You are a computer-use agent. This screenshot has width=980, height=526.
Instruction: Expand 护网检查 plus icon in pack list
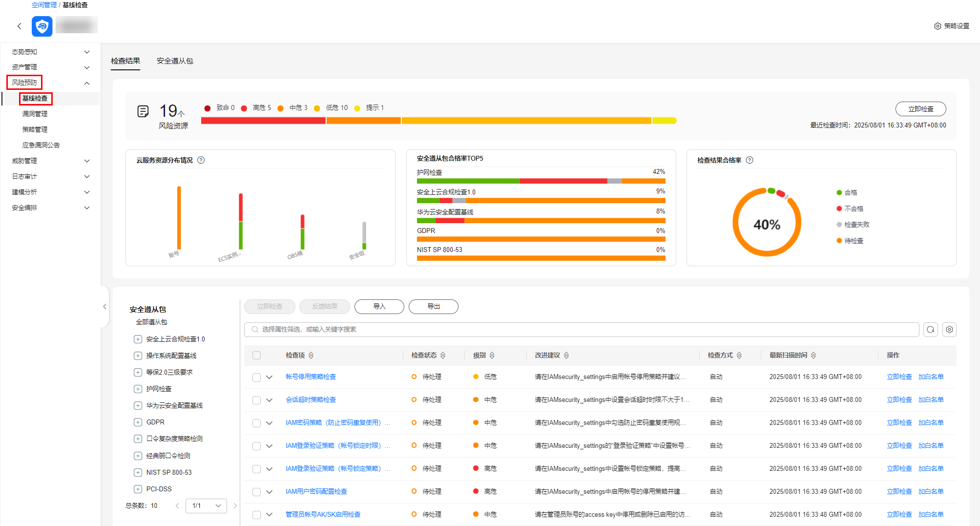click(x=138, y=389)
